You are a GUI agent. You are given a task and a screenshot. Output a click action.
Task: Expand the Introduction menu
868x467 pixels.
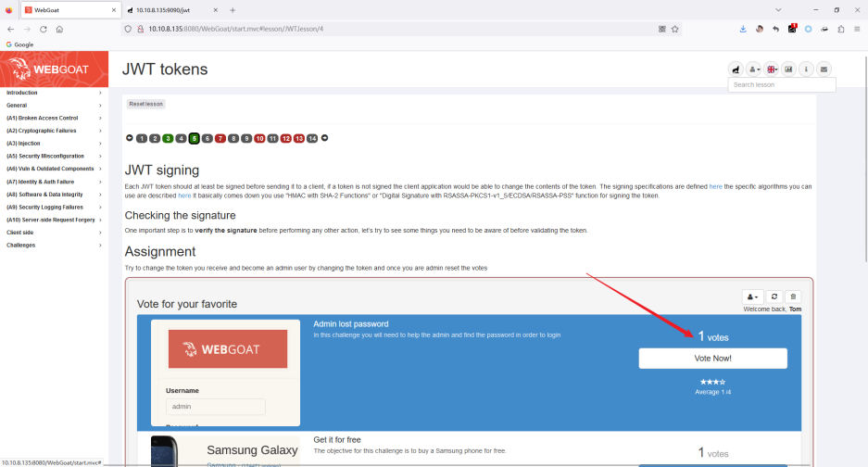click(54, 93)
